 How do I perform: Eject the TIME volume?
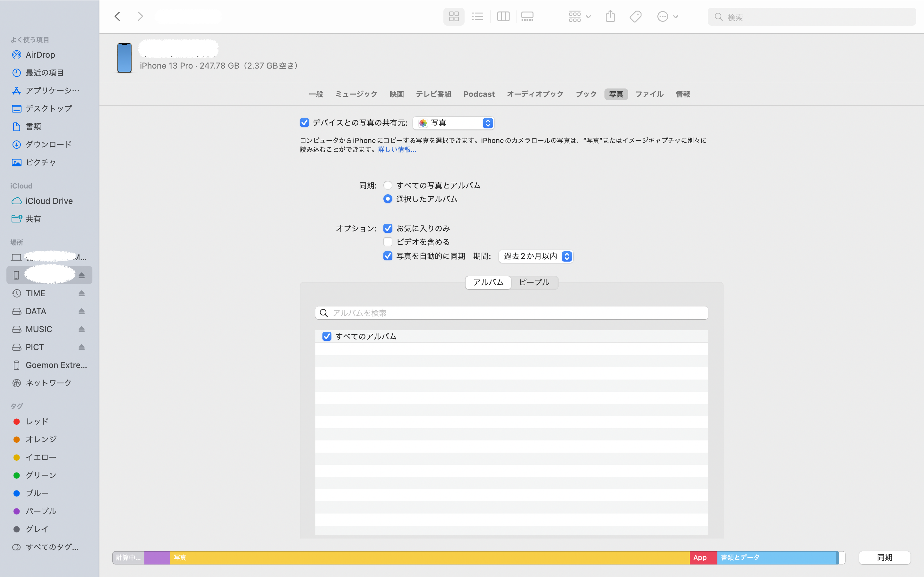point(81,293)
